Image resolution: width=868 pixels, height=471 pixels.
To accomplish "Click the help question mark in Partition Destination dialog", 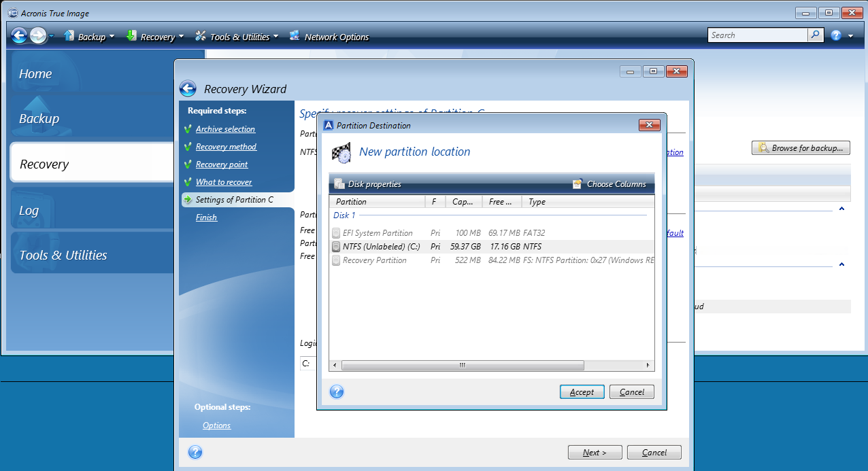I will (336, 391).
